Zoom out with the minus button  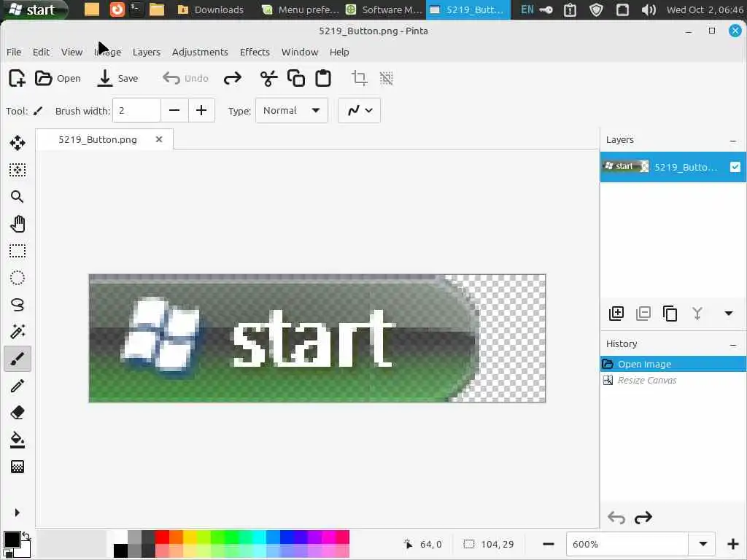coord(549,544)
